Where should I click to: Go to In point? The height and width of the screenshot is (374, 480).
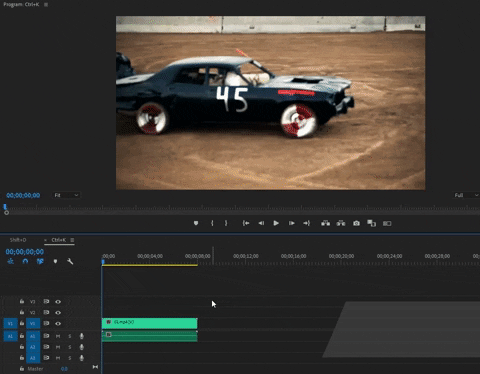[x=246, y=223]
